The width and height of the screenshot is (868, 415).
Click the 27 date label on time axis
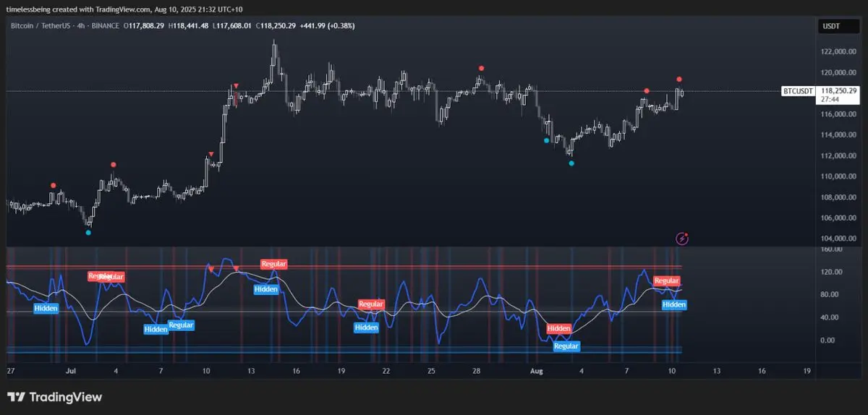click(10, 370)
